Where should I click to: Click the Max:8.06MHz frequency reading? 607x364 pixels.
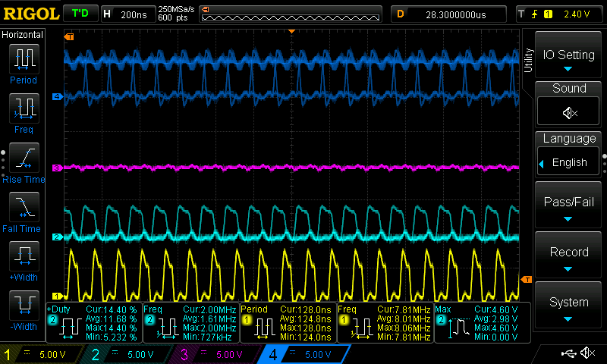404,328
